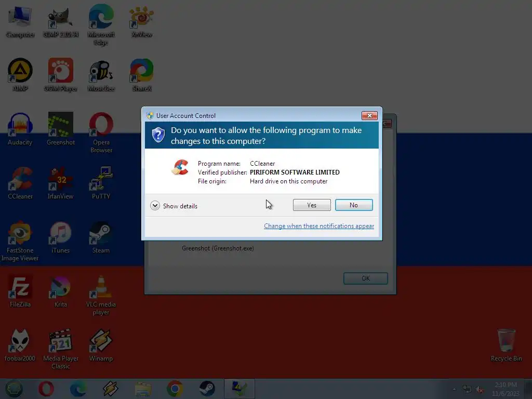Screen dimensions: 532x399
Task: Open the XnView desktop shortcut
Action: pyautogui.click(x=141, y=21)
